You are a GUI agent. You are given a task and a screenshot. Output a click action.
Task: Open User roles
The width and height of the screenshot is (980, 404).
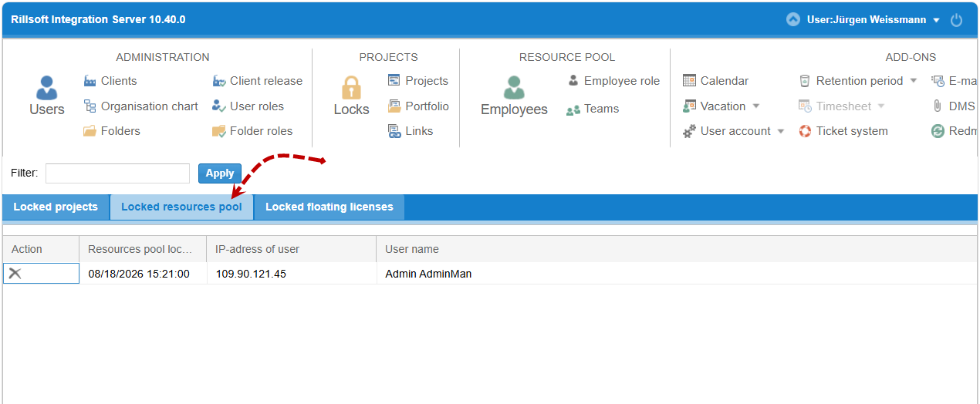248,106
